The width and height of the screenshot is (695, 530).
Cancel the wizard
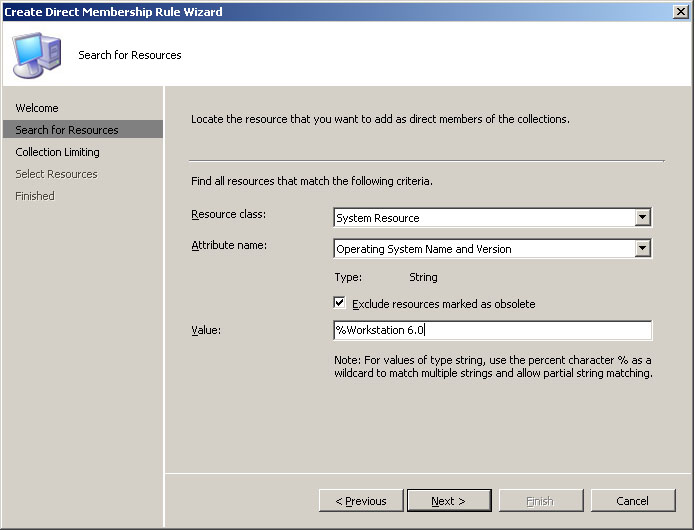(633, 501)
